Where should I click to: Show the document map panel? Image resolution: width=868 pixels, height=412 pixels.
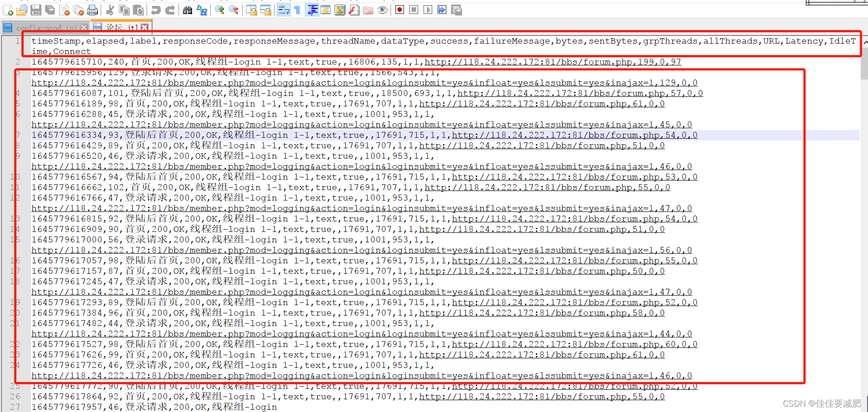click(x=340, y=10)
